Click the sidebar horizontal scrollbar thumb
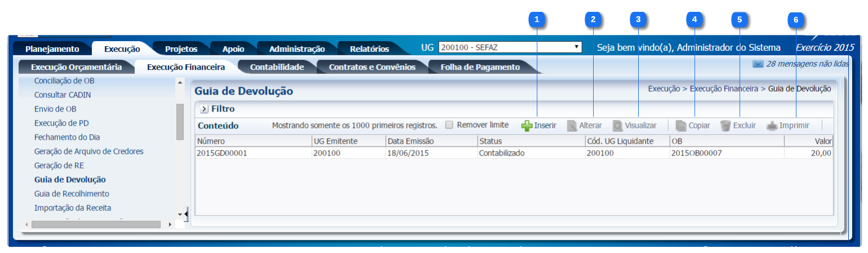This screenshot has height=253, width=868. 96,224
